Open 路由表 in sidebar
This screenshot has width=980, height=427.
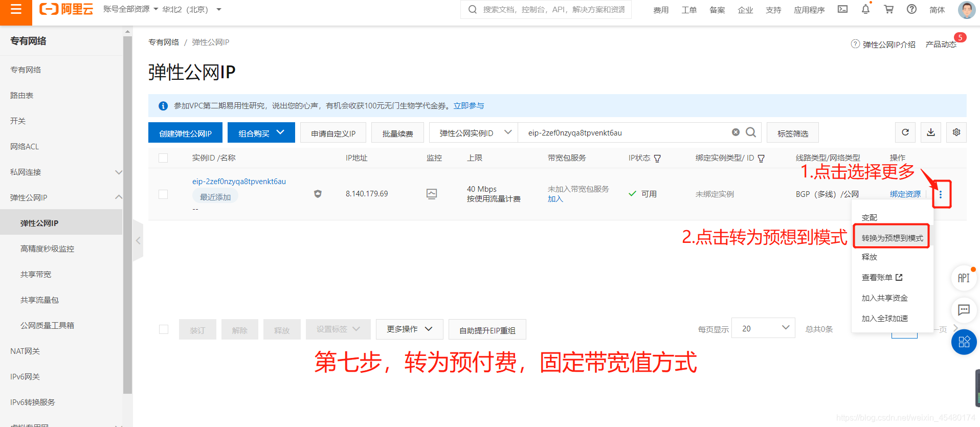(x=21, y=95)
